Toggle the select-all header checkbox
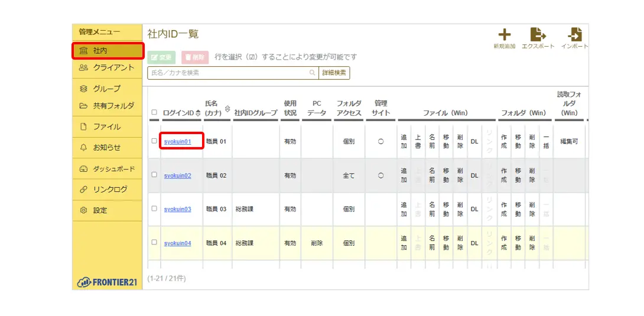 (x=154, y=112)
